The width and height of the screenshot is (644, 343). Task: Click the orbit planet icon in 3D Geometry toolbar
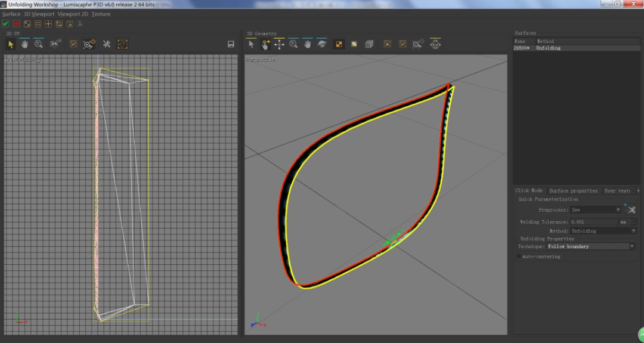coord(322,44)
